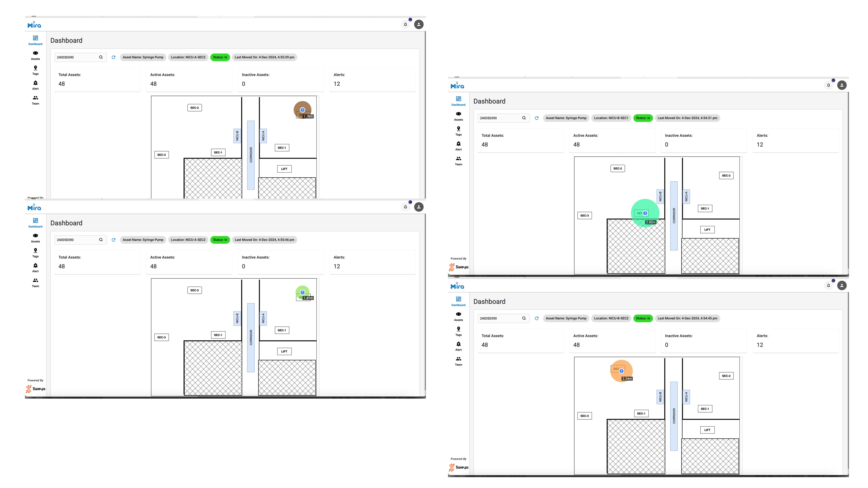The image size is (868, 488).
Task: Open user profile avatar in NICU-B-SEC2 window
Action: click(842, 286)
